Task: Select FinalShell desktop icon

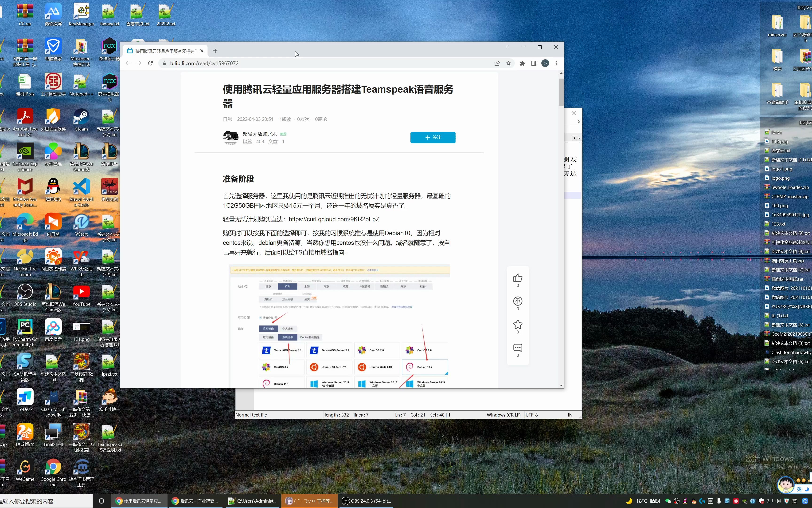Action: click(x=53, y=435)
